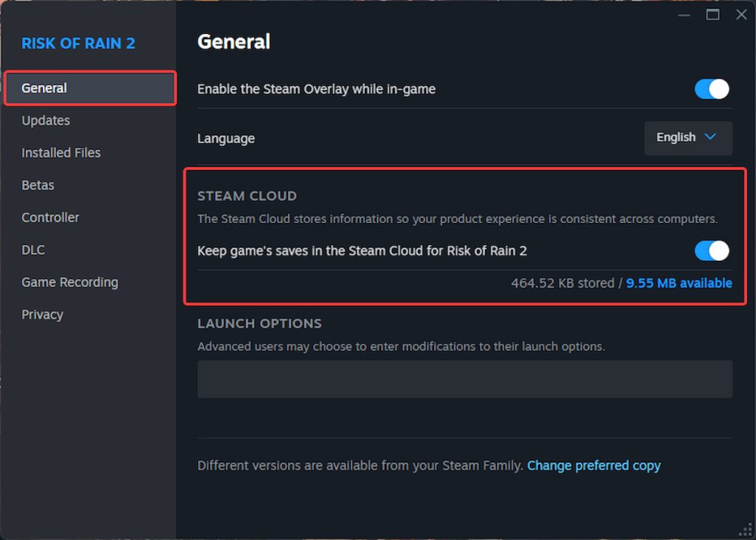The image size is (756, 540).
Task: Open the Language dropdown showing English
Action: pyautogui.click(x=688, y=138)
